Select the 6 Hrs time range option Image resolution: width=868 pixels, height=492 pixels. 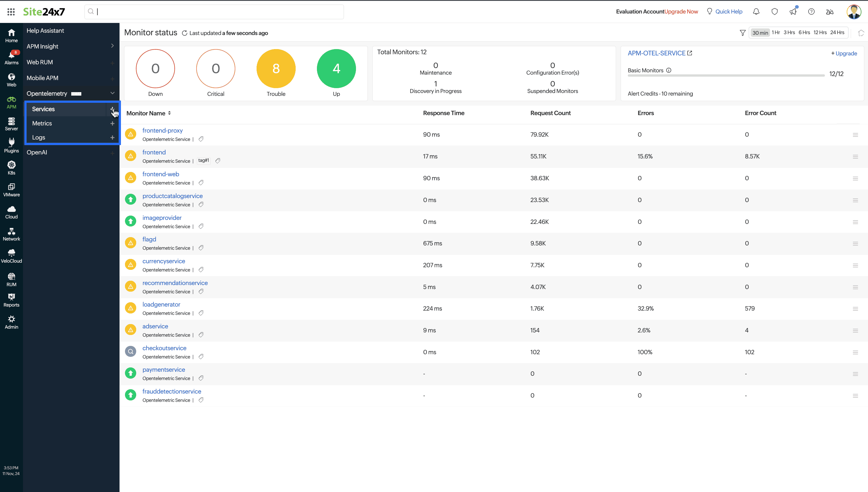tap(805, 32)
